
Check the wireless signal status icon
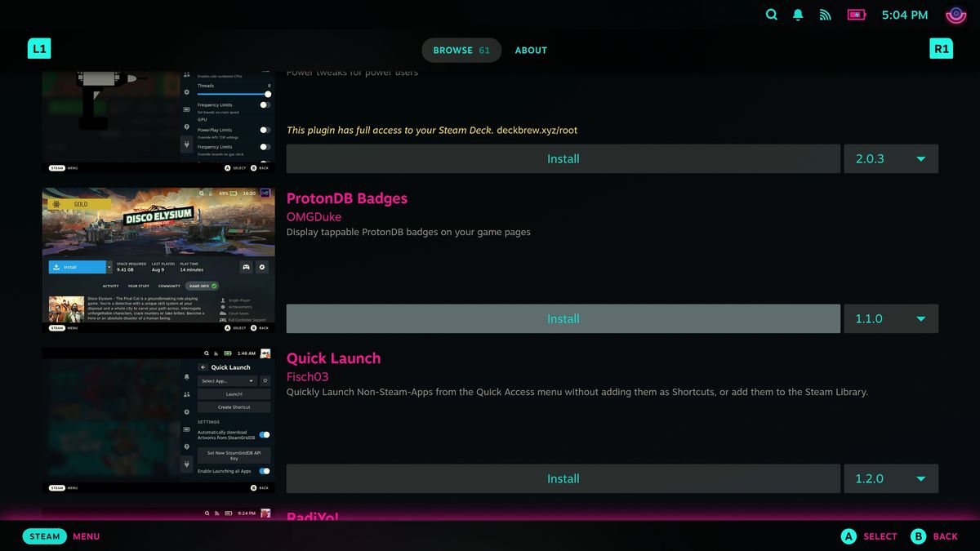click(x=825, y=15)
